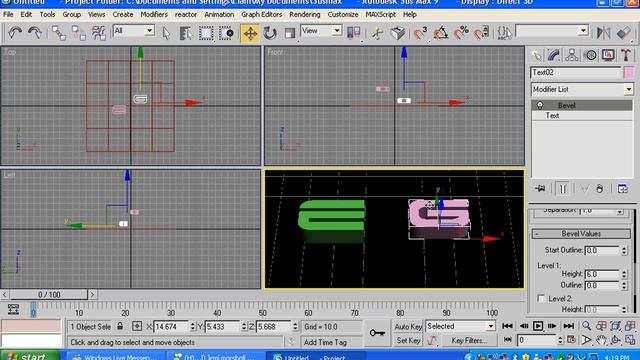Screen dimensions: 640x360
Task: Open the Graph Editors menu
Action: point(261,14)
